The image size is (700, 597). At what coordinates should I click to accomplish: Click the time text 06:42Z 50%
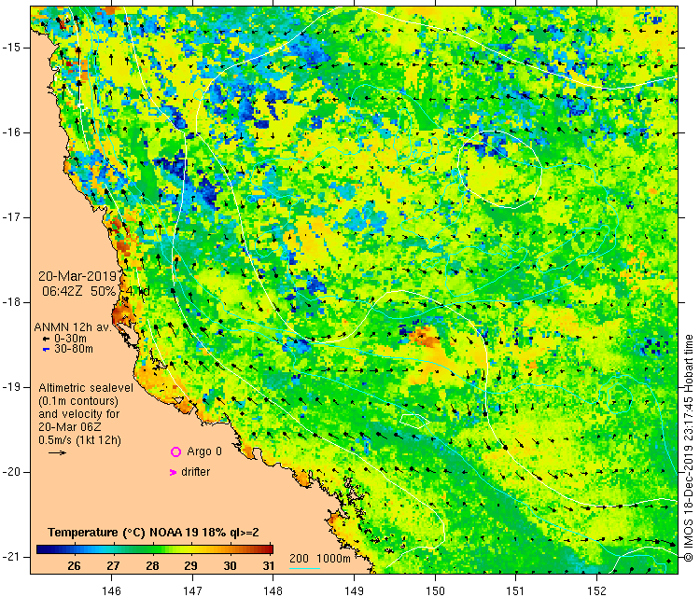[x=79, y=291]
